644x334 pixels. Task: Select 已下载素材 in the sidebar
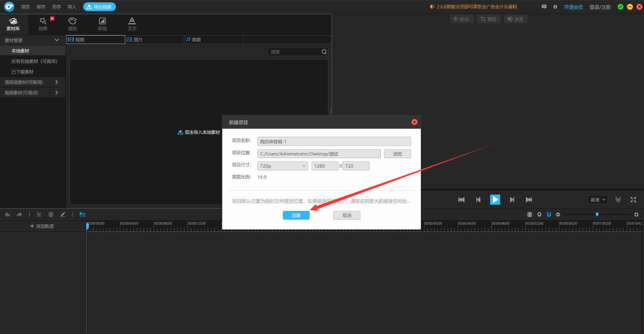pos(33,72)
